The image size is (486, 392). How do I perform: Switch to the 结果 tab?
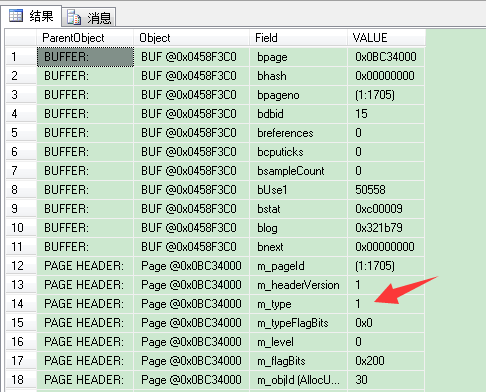click(31, 16)
